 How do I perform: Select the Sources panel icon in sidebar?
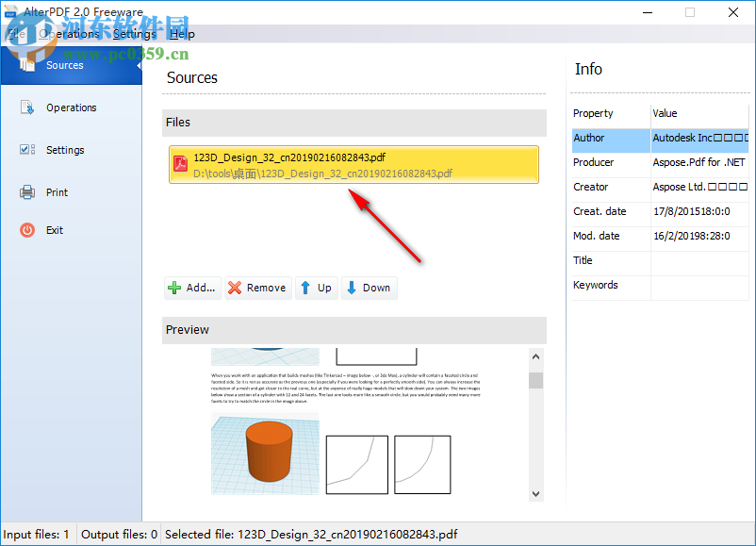pyautogui.click(x=29, y=64)
